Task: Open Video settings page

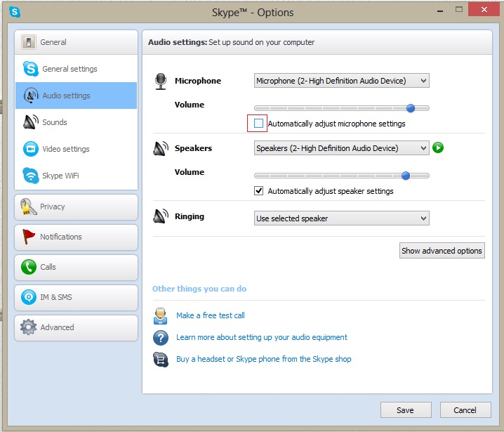Action: [77, 149]
